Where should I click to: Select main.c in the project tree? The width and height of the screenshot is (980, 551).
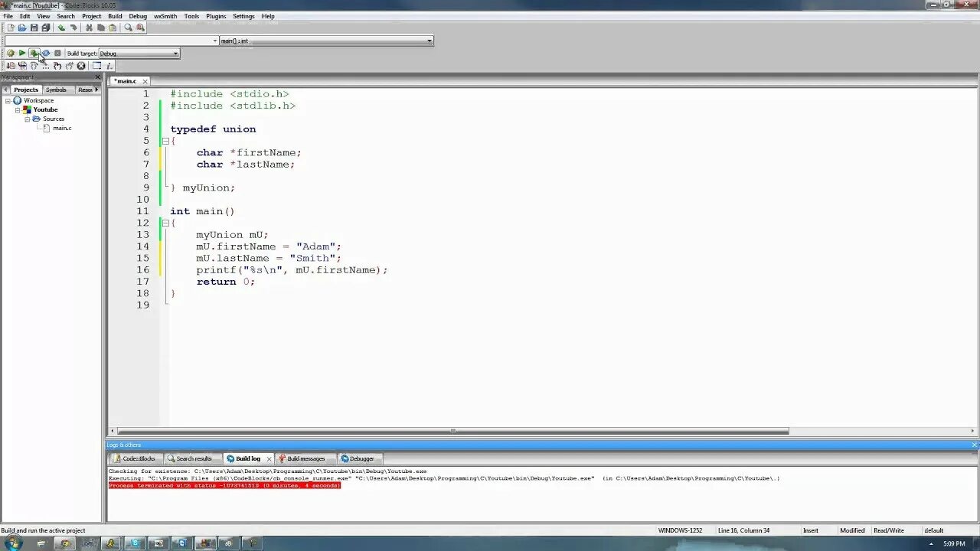click(62, 128)
